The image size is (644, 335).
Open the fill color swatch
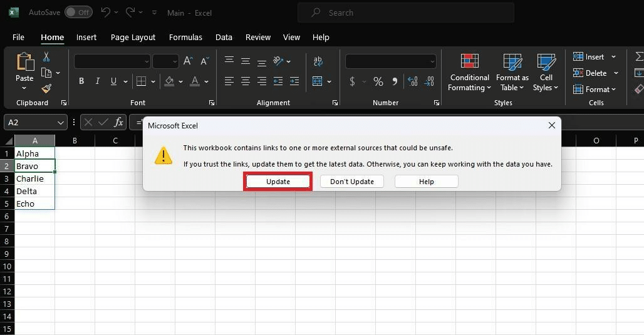pyautogui.click(x=169, y=81)
